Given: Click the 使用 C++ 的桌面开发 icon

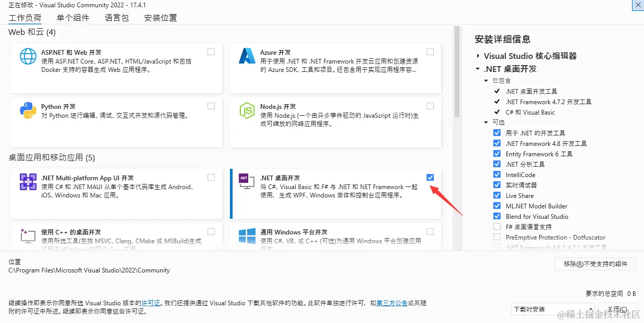Looking at the screenshot, I should point(28,236).
